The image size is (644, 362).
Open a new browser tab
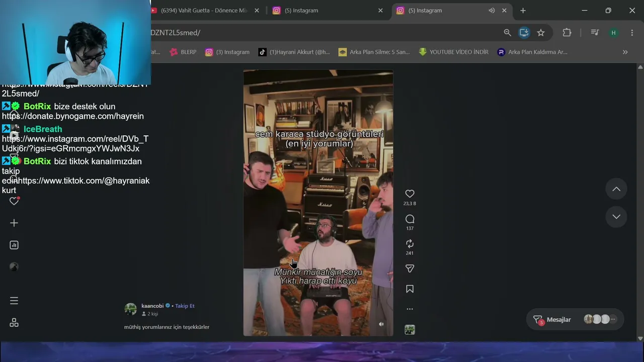point(523,11)
